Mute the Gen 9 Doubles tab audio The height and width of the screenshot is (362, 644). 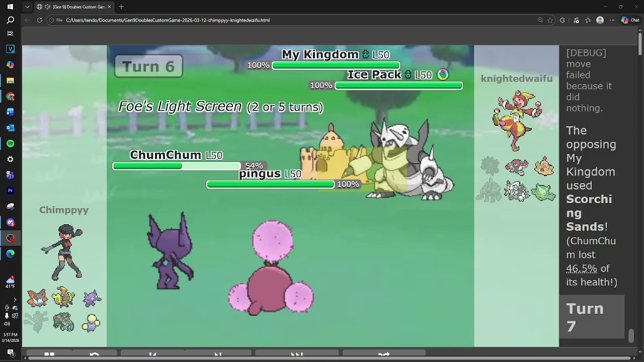point(47,7)
